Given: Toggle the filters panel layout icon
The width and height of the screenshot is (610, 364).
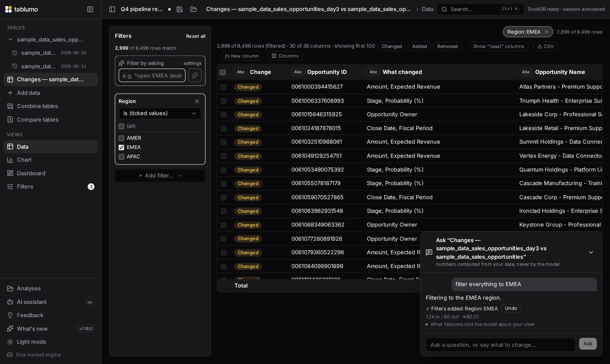Looking at the screenshot, I should (112, 9).
